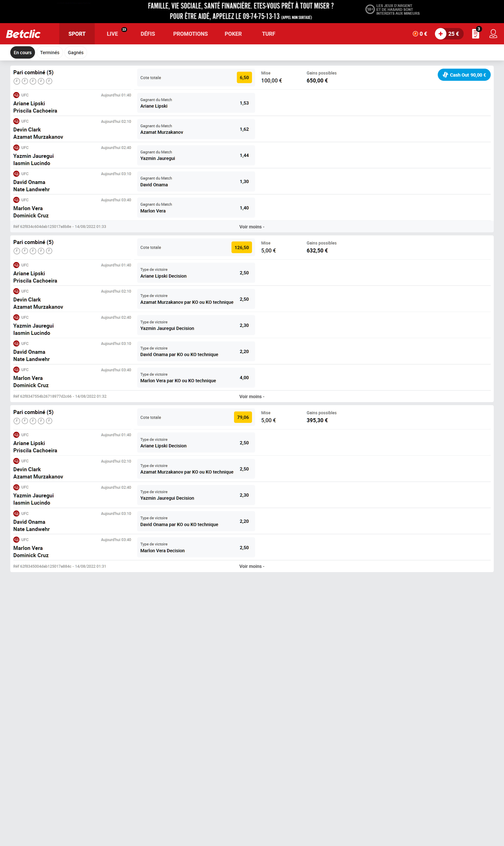Screen dimensions: 504x846
Task: Go to the PROMOTIONS section
Action: coord(191,34)
